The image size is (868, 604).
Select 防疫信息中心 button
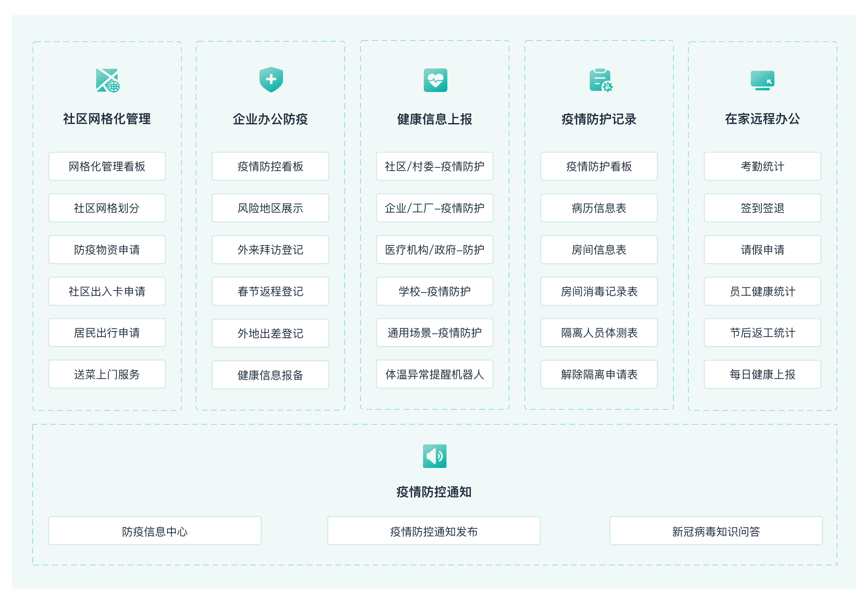point(154,531)
